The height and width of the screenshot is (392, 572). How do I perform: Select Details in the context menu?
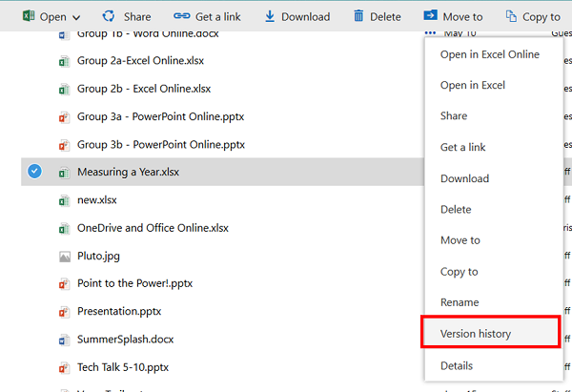tap(457, 365)
